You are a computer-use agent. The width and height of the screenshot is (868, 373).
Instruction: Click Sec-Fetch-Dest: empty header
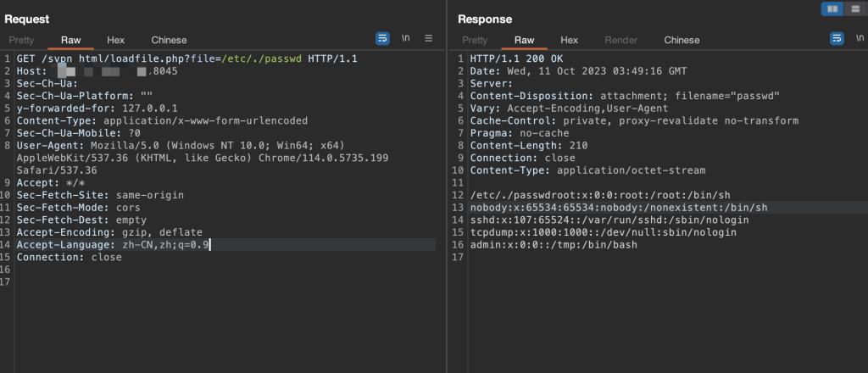[x=81, y=220]
